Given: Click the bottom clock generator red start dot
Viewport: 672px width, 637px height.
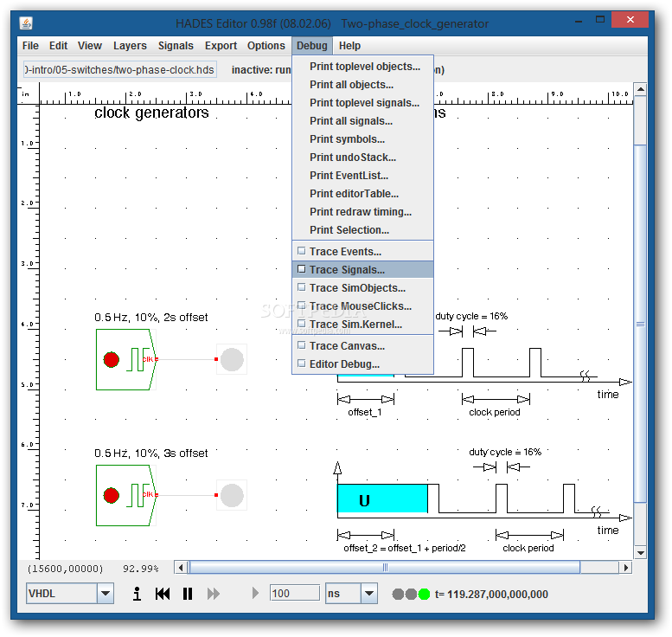Looking at the screenshot, I should 112,495.
